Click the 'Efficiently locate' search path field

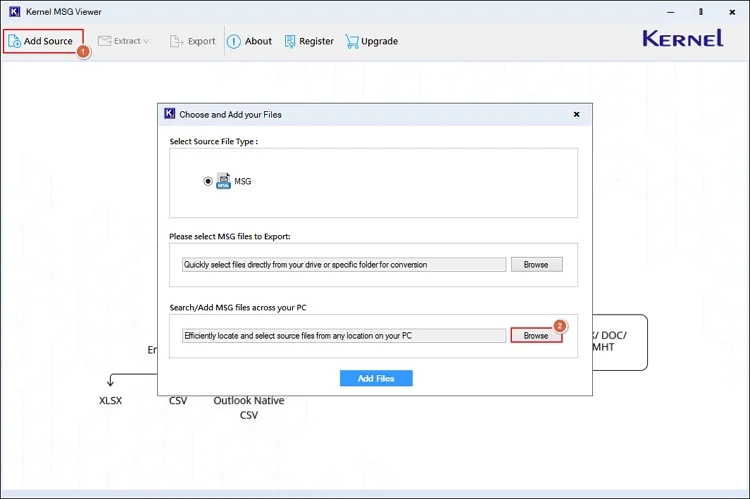click(x=344, y=336)
